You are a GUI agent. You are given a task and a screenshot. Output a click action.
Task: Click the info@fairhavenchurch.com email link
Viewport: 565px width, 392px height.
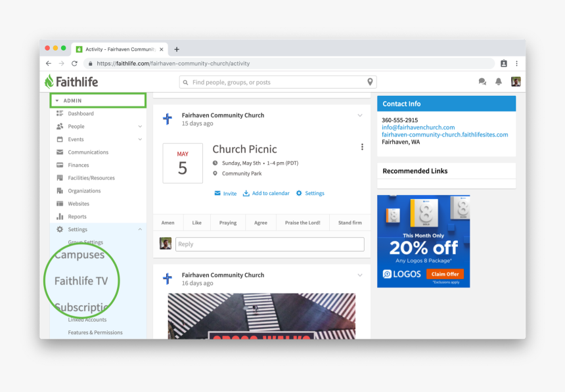coord(418,127)
